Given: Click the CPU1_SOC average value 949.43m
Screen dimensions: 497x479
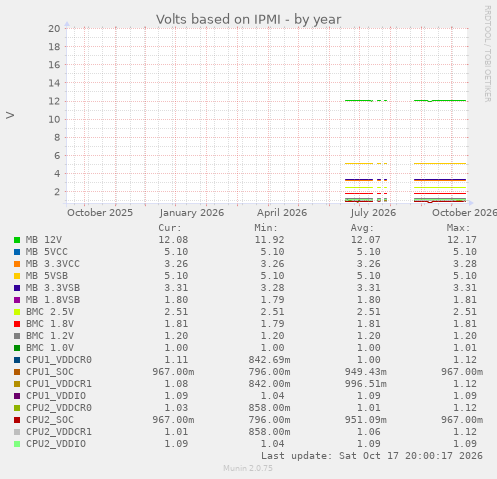Looking at the screenshot, I should tap(366, 372).
